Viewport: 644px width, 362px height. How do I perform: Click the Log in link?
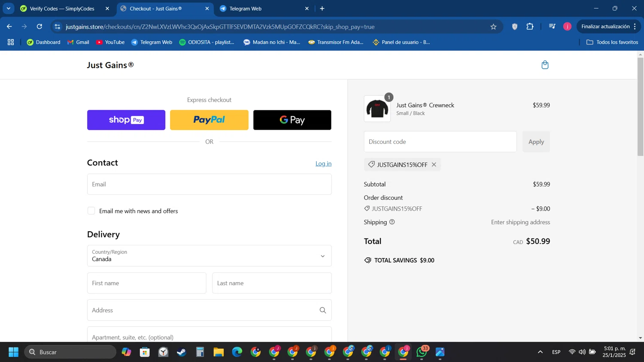click(x=323, y=163)
